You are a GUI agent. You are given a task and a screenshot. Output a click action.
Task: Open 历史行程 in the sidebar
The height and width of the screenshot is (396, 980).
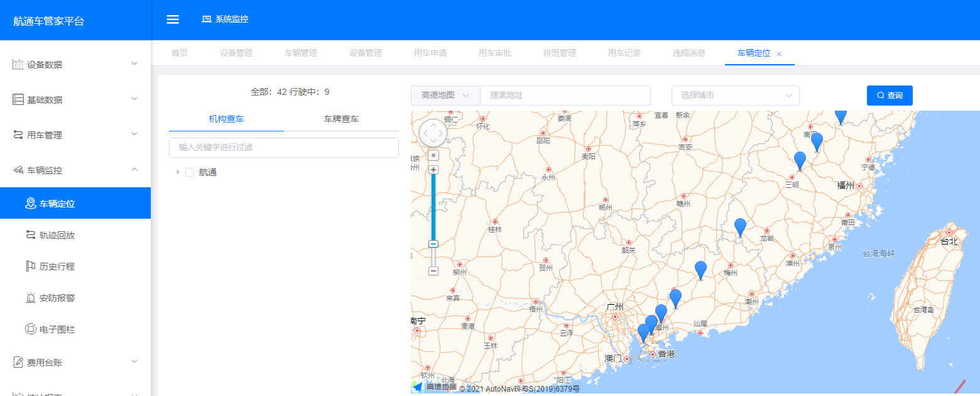57,267
